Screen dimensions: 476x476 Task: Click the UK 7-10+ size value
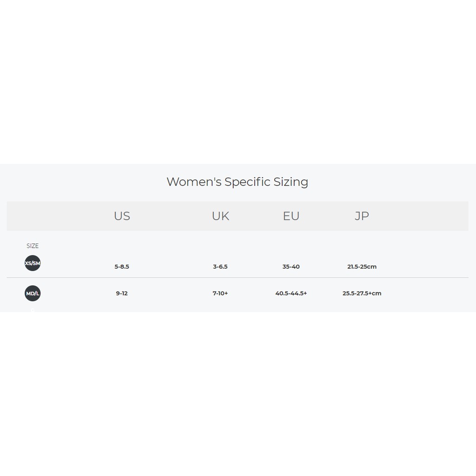220,293
